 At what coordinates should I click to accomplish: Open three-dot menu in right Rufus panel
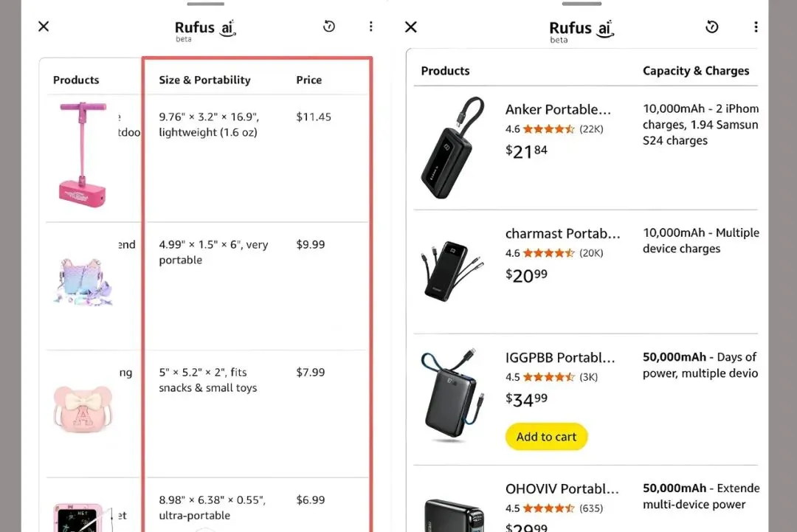756,27
